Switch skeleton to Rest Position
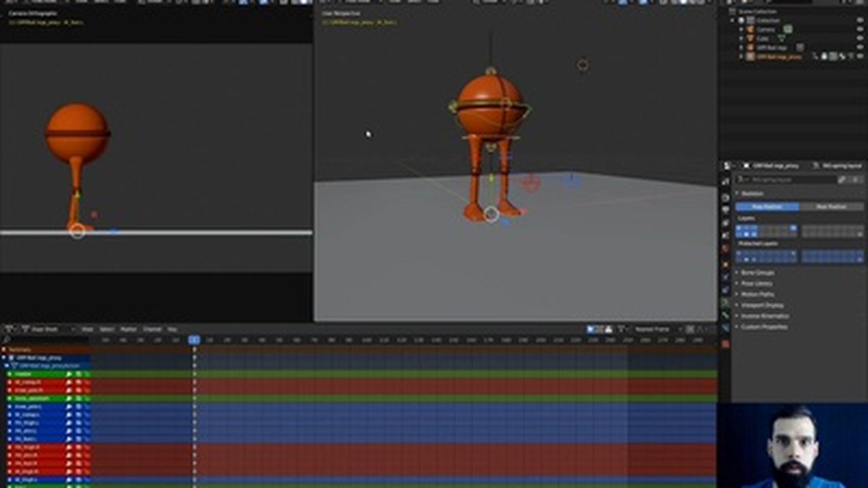This screenshot has width=868, height=488. click(831, 207)
